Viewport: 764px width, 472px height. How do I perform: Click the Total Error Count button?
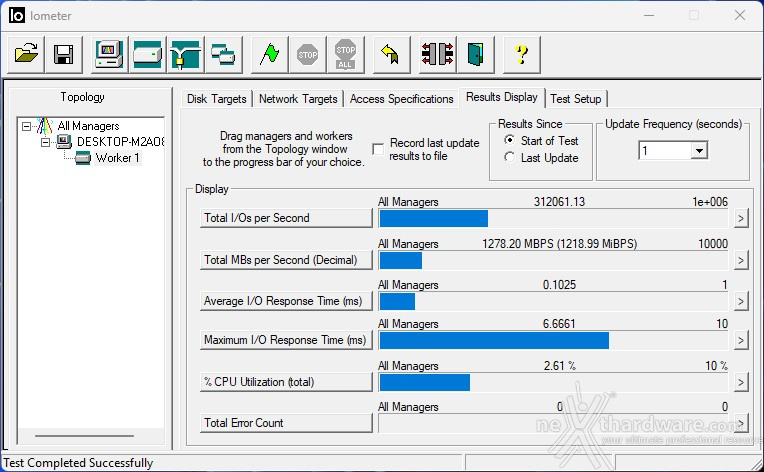click(286, 423)
